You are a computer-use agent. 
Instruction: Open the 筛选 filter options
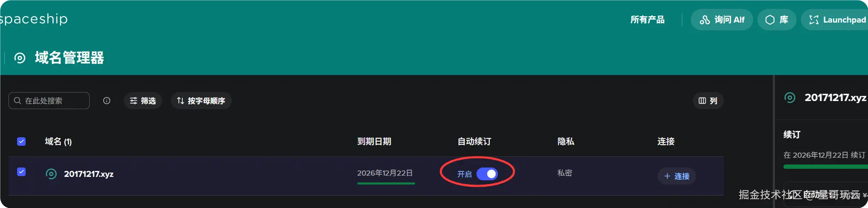(143, 101)
